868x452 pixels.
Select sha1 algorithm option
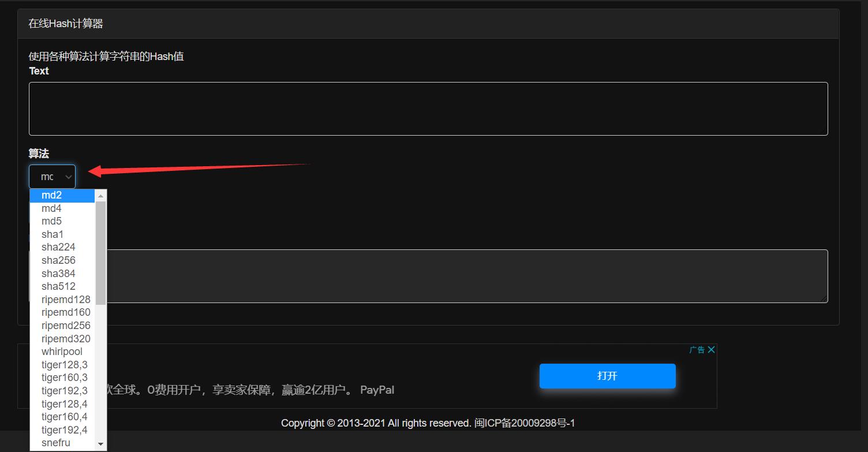(x=62, y=234)
